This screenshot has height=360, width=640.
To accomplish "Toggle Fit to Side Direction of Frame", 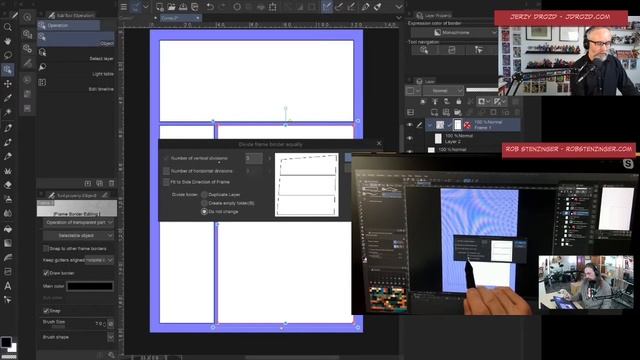I will point(166,182).
